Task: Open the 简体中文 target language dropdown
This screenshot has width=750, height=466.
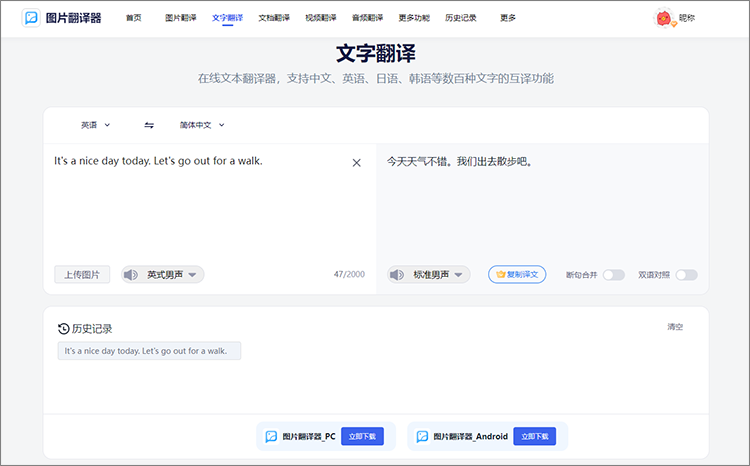Action: tap(202, 125)
